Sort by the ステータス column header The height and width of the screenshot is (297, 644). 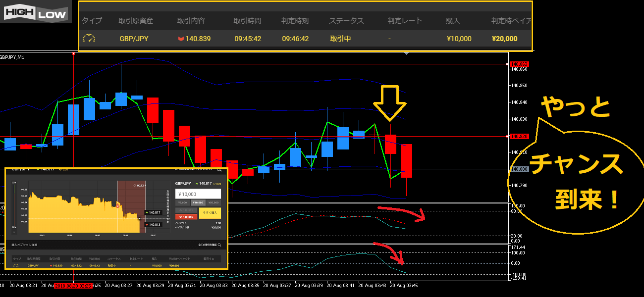point(346,21)
